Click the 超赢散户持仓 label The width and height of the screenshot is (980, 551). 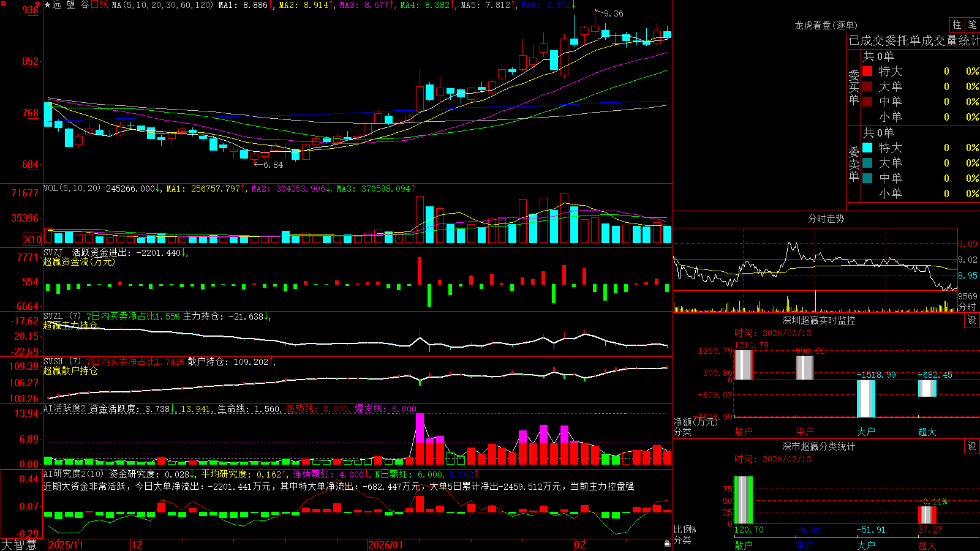point(70,370)
